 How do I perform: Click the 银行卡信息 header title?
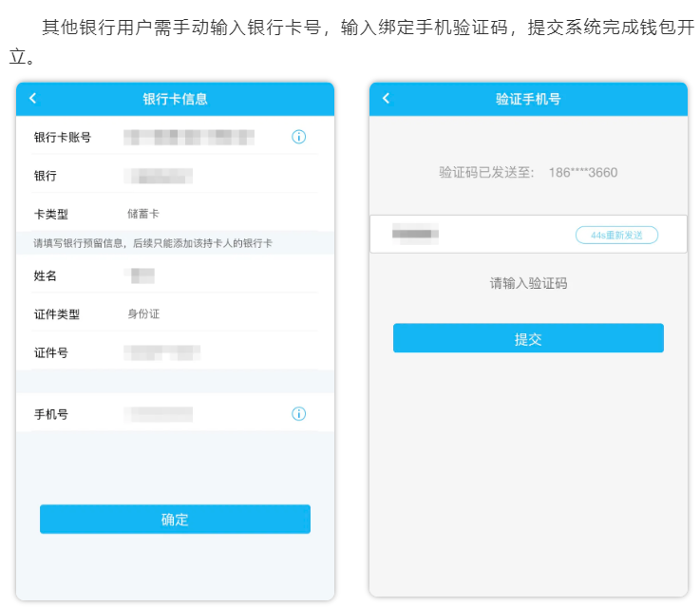(x=175, y=99)
